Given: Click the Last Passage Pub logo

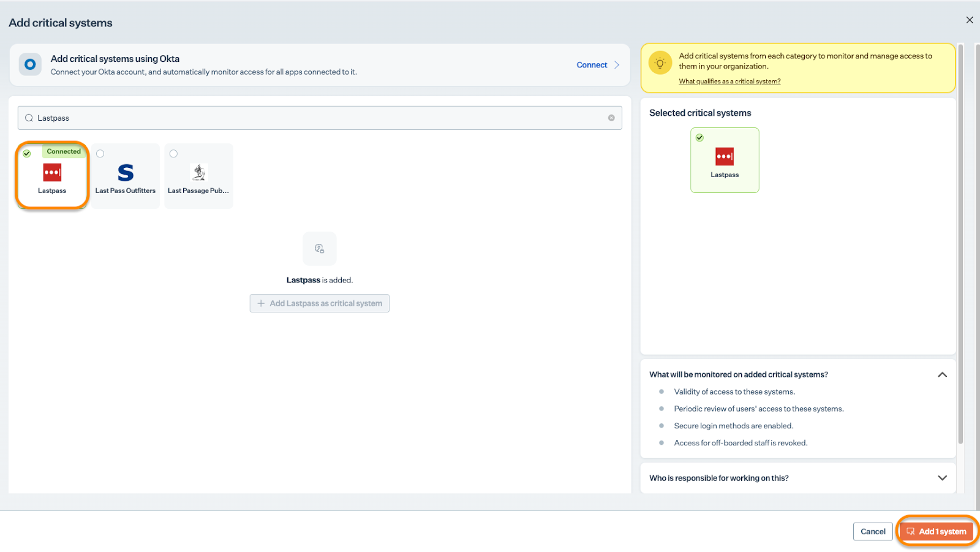Looking at the screenshot, I should pyautogui.click(x=199, y=173).
